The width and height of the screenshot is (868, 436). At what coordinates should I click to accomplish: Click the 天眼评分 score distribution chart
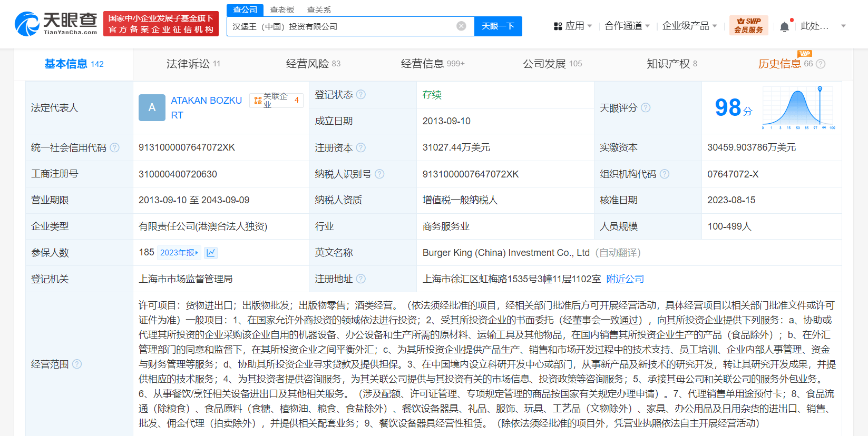point(798,107)
